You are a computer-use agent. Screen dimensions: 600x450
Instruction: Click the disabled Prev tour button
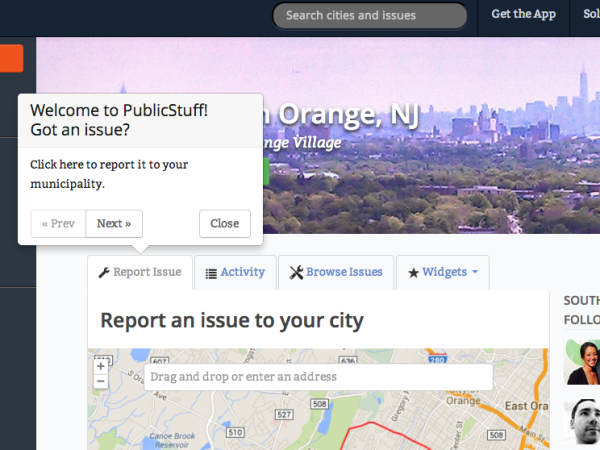click(x=58, y=223)
